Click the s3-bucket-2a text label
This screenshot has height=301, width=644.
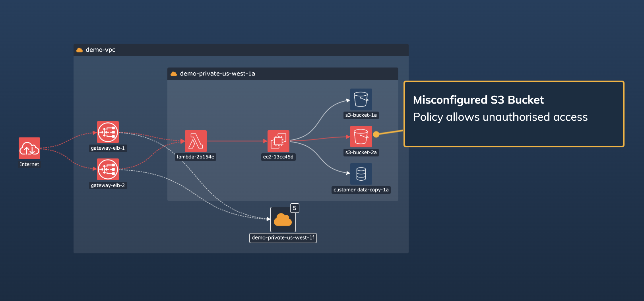(361, 152)
